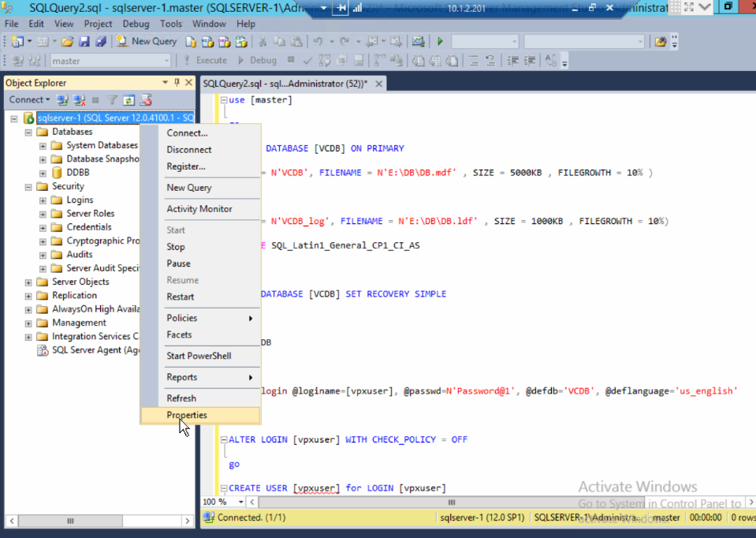Save the current query with the disk icon

coord(84,42)
